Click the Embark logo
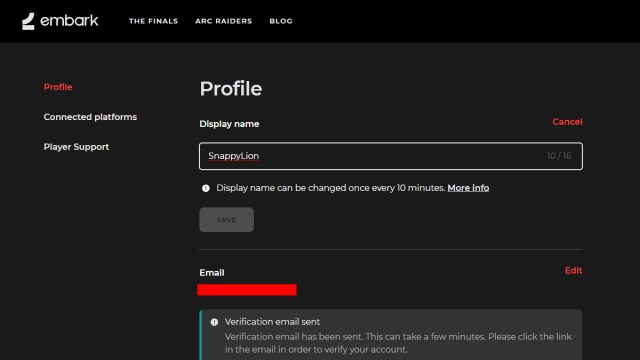Screen dimensions: 640x360 (60, 21)
